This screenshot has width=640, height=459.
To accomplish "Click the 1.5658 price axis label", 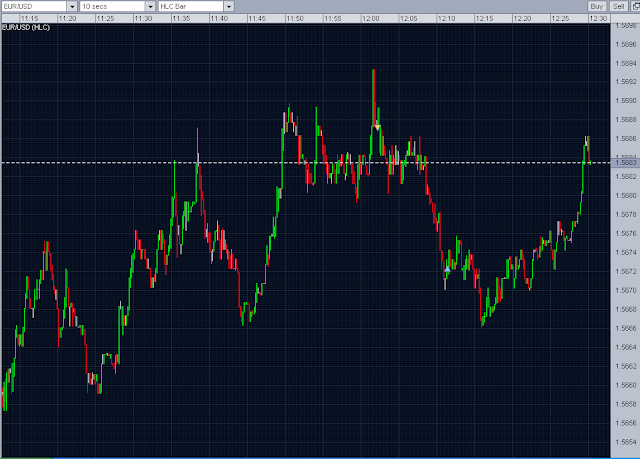I will pyautogui.click(x=626, y=404).
